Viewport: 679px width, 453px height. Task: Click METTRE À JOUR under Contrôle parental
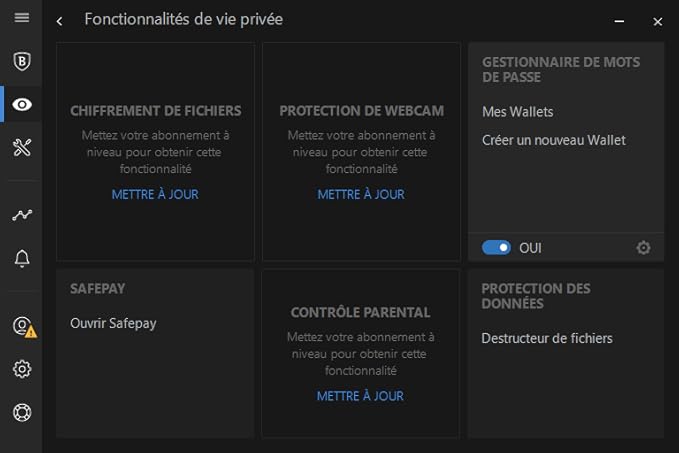click(360, 396)
